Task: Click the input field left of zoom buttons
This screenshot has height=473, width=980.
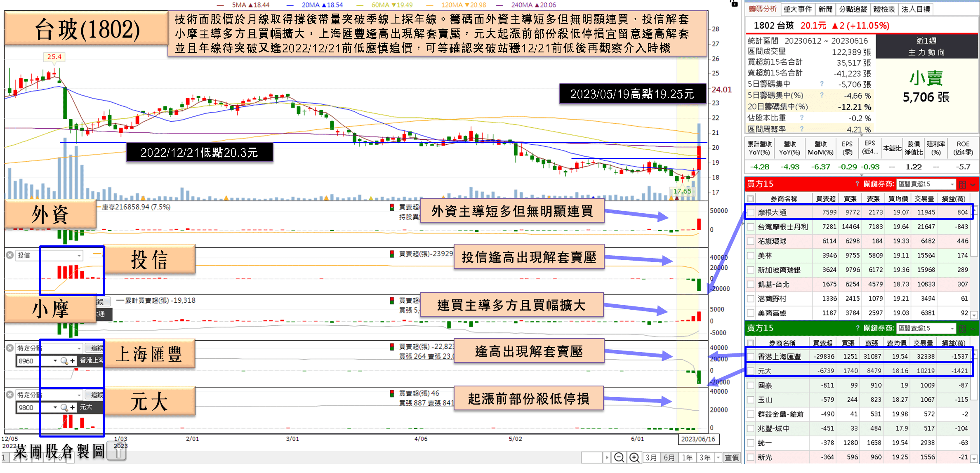Action: pyautogui.click(x=592, y=457)
